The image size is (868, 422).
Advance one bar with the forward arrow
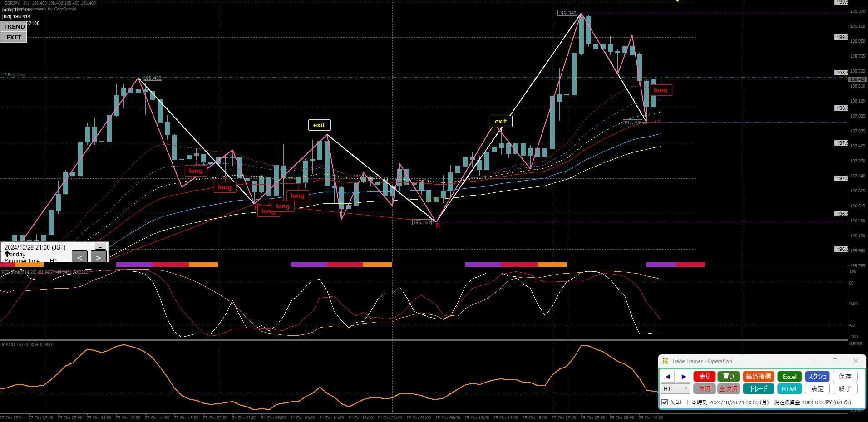coord(684,377)
